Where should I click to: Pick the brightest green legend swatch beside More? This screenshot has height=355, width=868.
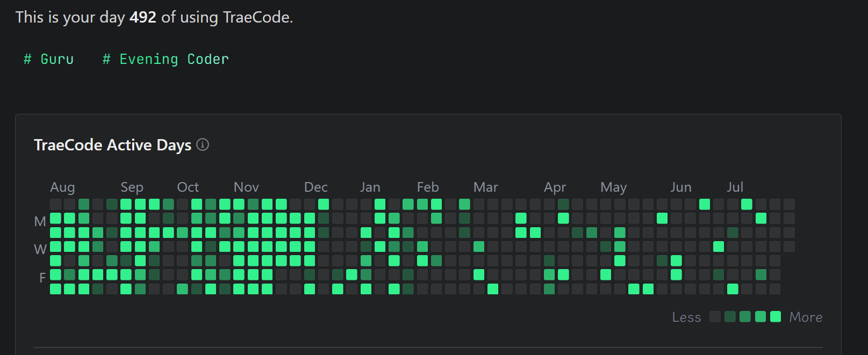coord(776,316)
